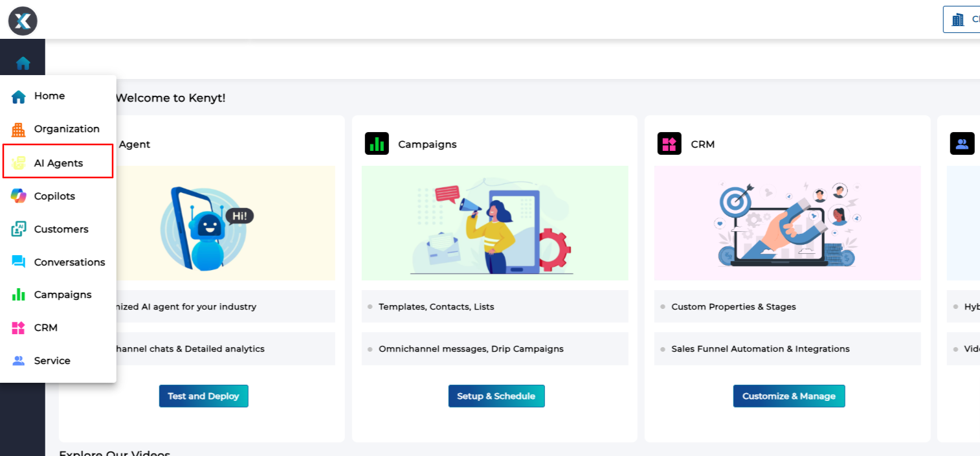Viewport: 980px width, 456px height.
Task: Click the green Campaigns bar chart icon
Action: [x=19, y=295]
